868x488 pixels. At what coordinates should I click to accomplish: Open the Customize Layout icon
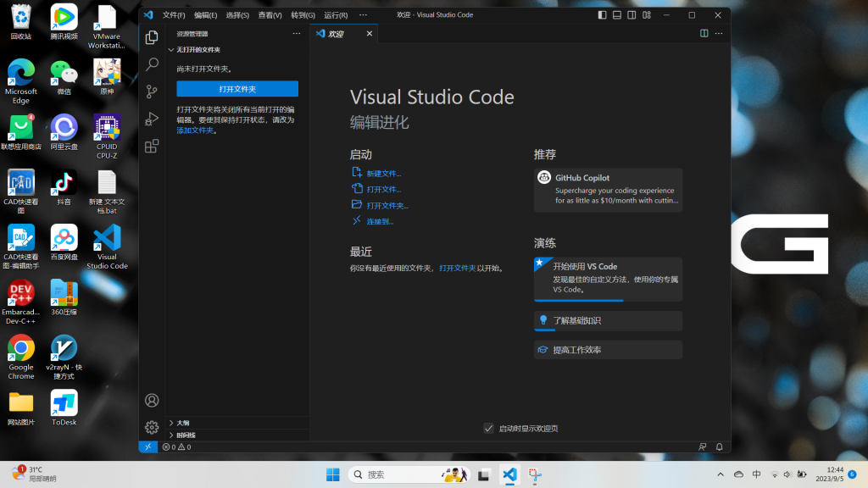[x=647, y=15]
